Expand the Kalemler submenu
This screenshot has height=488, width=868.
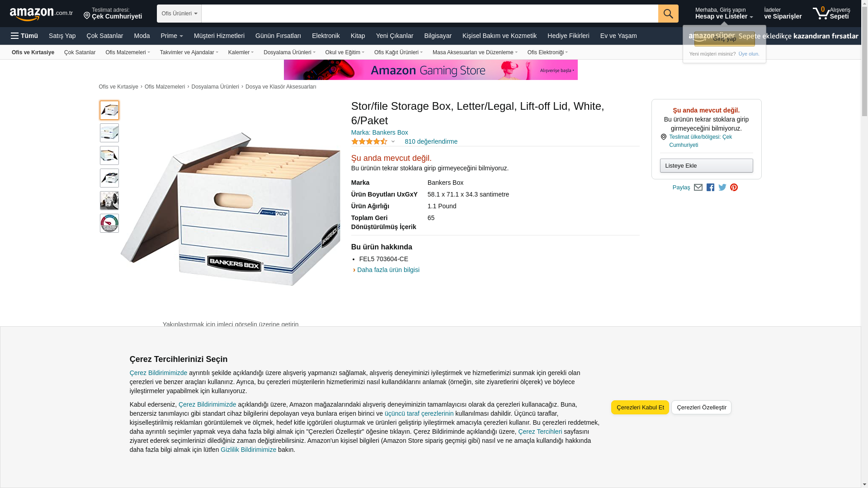pyautogui.click(x=241, y=52)
